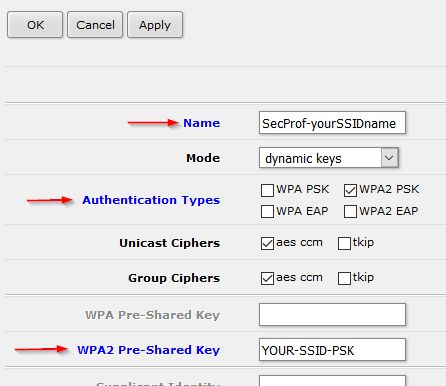446x386 pixels.
Task: Apply the security profile settings
Action: click(x=155, y=25)
